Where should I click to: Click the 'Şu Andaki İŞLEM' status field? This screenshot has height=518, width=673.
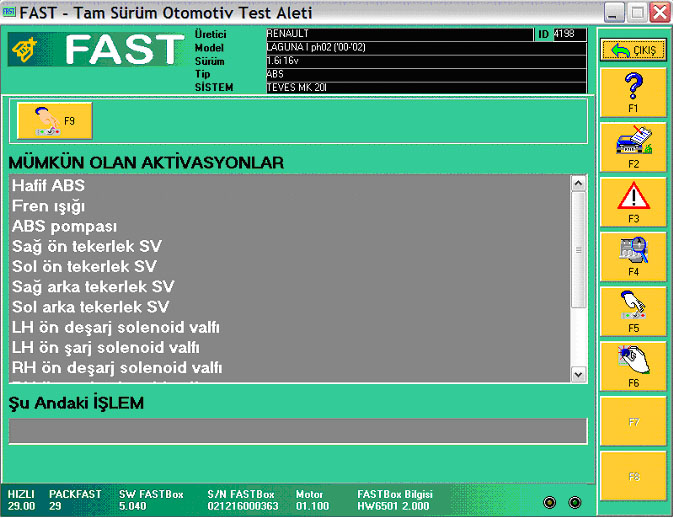pos(297,430)
